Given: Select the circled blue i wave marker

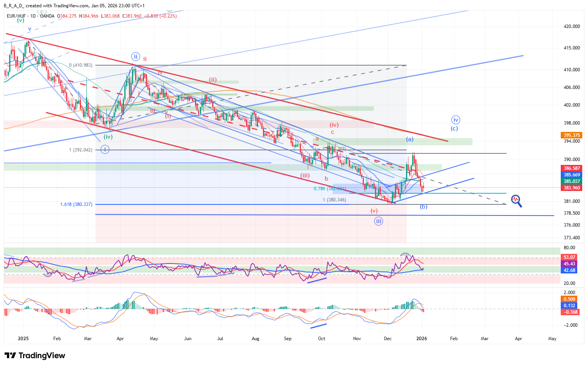Looking at the screenshot, I should [x=105, y=150].
